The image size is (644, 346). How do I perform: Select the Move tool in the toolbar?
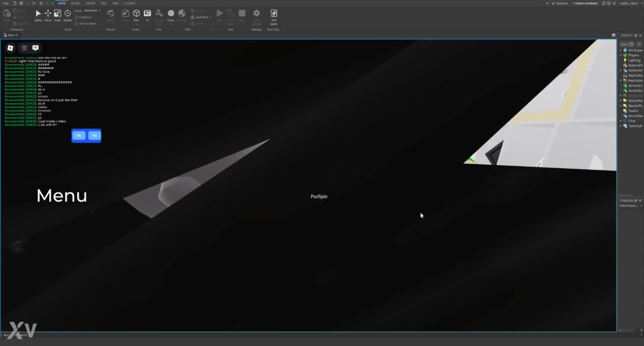pos(48,14)
